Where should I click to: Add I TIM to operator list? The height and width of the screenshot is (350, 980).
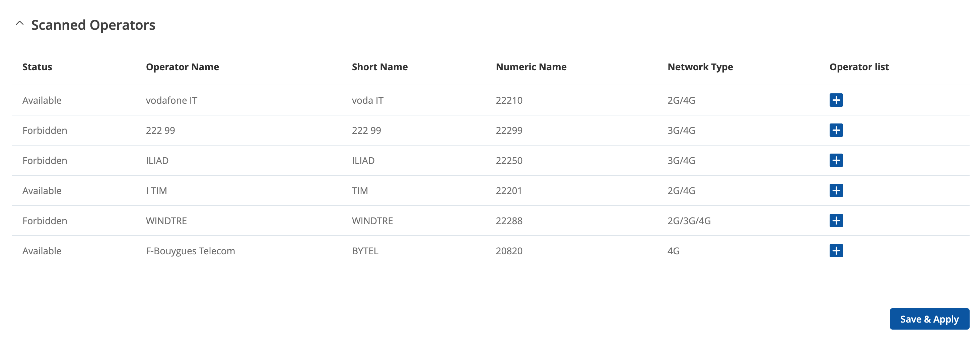[836, 190]
